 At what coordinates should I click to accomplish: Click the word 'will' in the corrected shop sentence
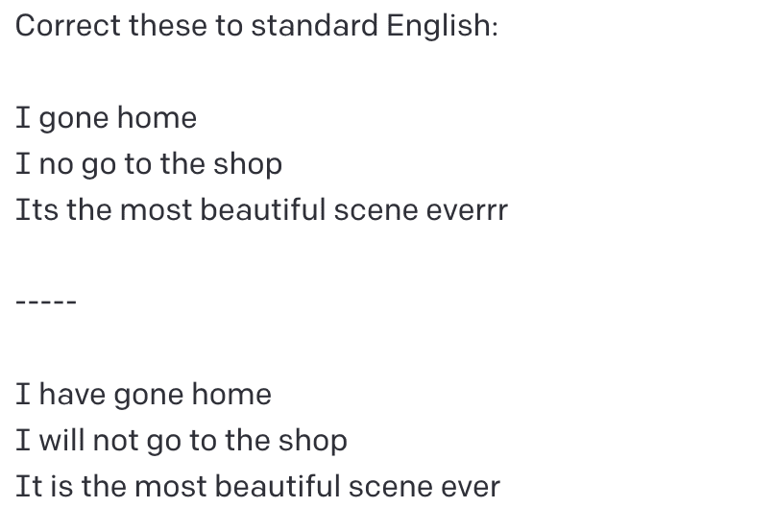click(61, 440)
